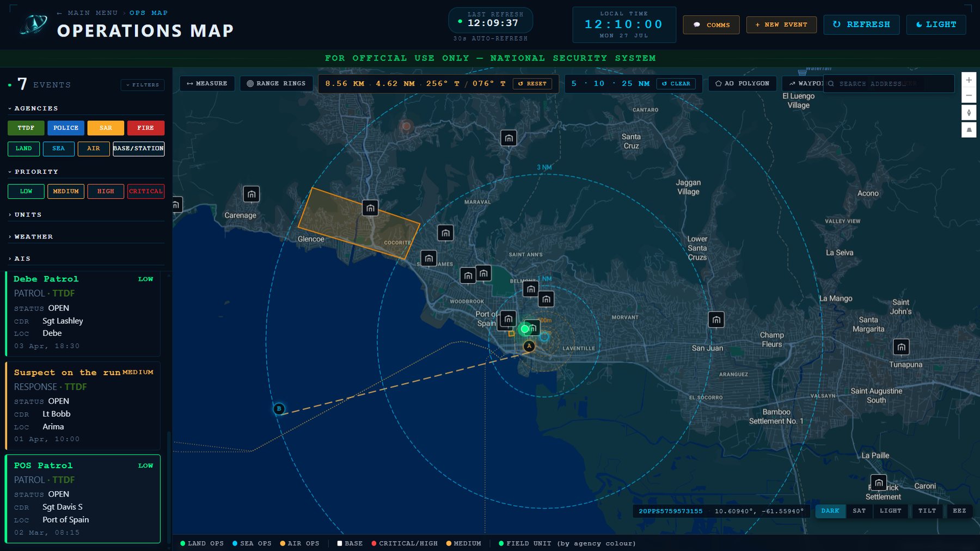Go back with the Main Menu arrow
The width and height of the screenshot is (980, 551).
pyautogui.click(x=59, y=13)
